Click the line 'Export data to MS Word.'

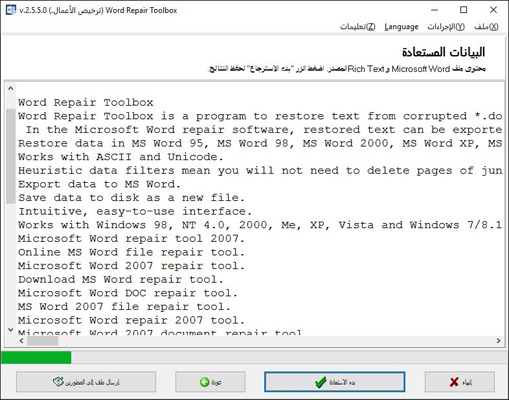click(99, 184)
